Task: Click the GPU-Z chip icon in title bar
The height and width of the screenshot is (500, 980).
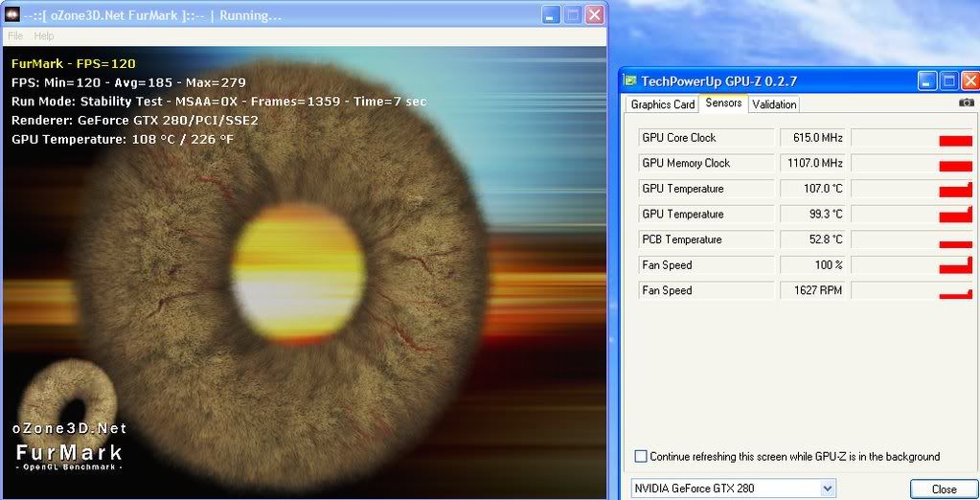Action: pos(630,81)
